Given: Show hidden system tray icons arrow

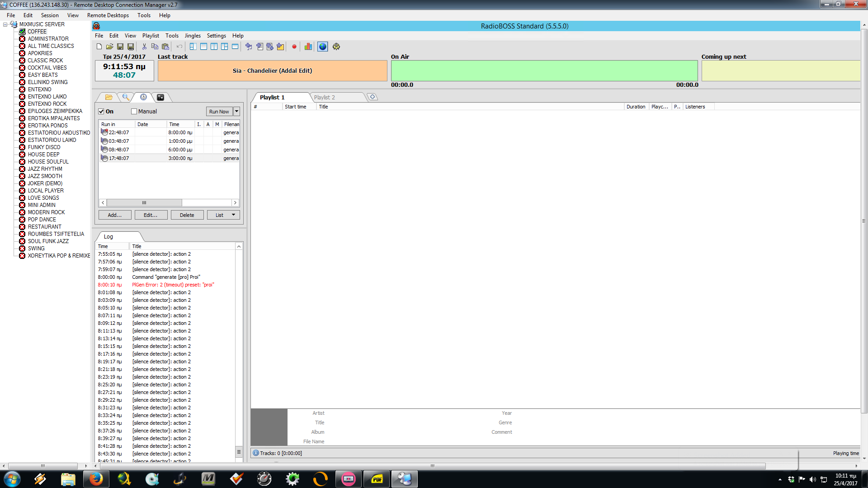Looking at the screenshot, I should [780, 479].
